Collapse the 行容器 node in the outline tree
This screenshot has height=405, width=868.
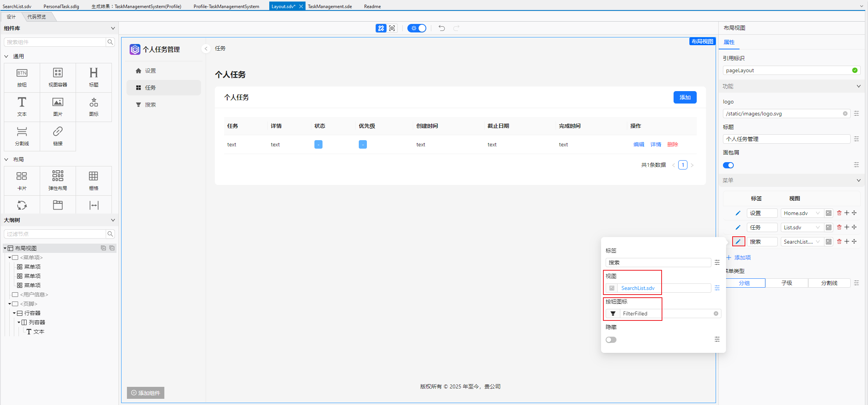(x=14, y=313)
